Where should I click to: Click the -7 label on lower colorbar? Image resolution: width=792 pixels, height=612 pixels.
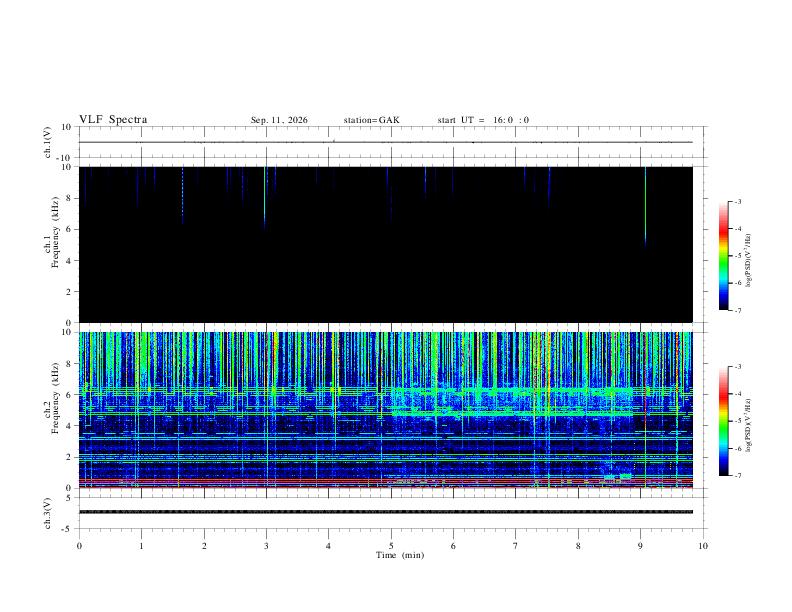pyautogui.click(x=737, y=475)
